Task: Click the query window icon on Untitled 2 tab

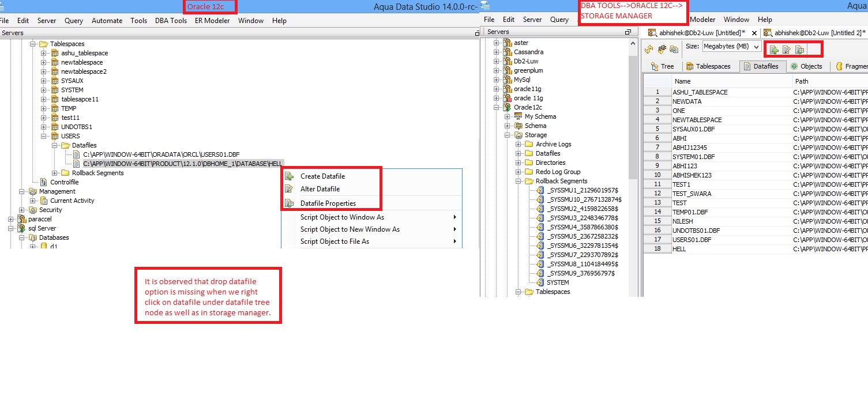Action: (x=767, y=33)
